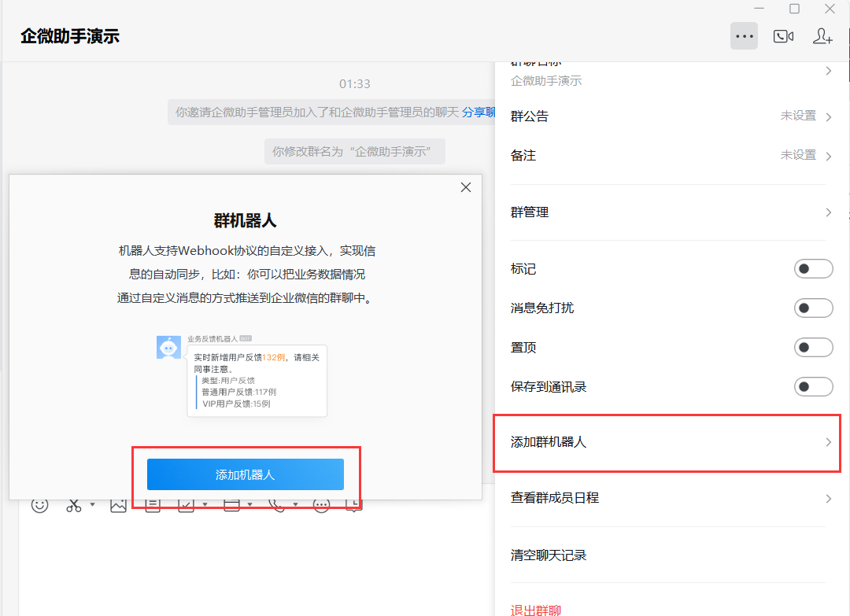Click the blue 分享聊 link in chat
The width and height of the screenshot is (850, 616).
click(479, 113)
